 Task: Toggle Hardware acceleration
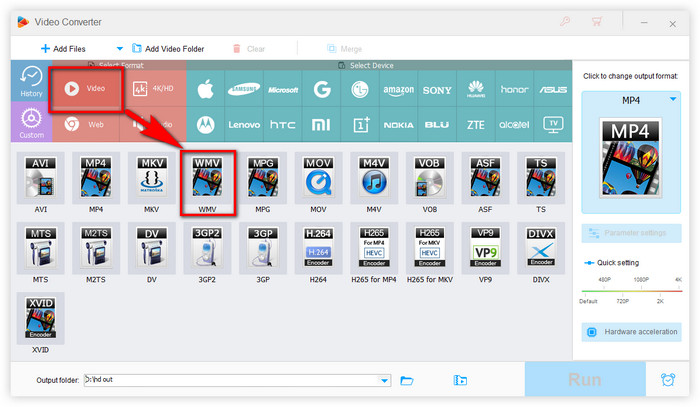pos(631,332)
